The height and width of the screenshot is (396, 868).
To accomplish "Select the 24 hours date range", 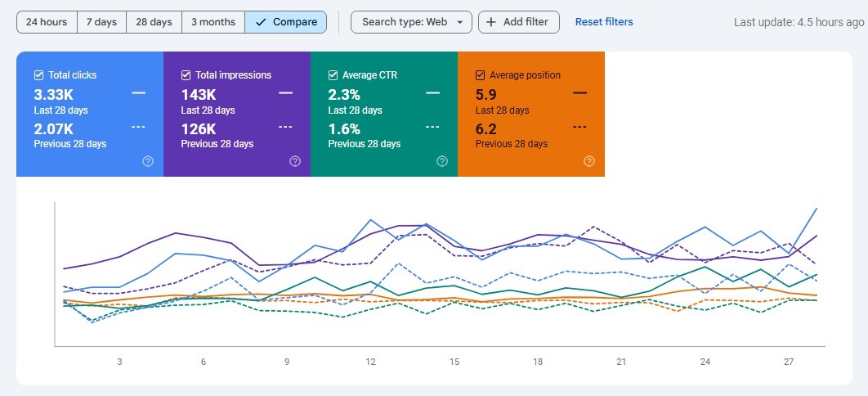I will click(x=47, y=22).
